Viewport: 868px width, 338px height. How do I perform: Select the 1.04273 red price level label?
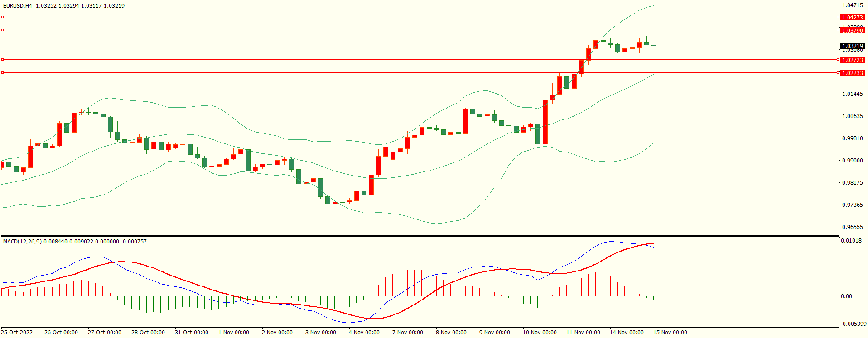852,17
